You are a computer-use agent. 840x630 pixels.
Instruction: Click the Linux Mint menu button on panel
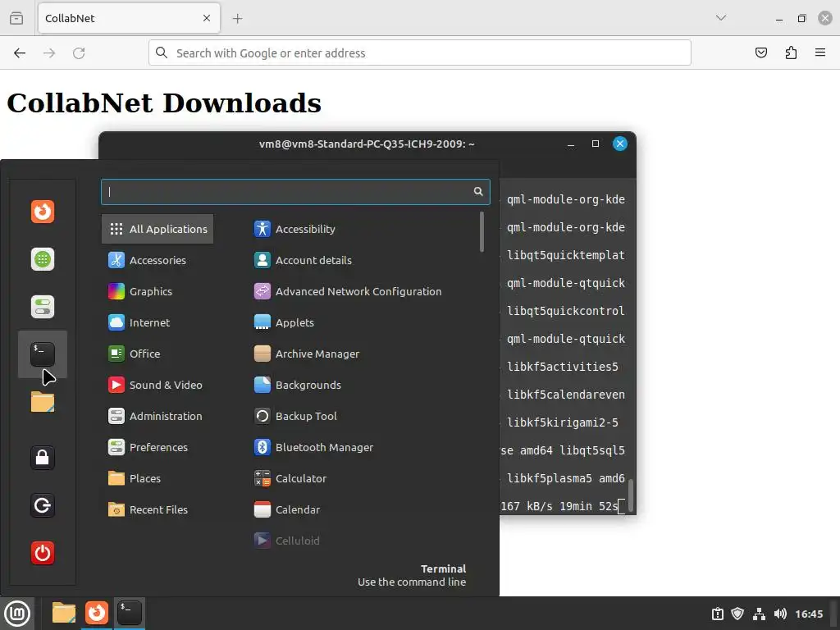(17, 614)
